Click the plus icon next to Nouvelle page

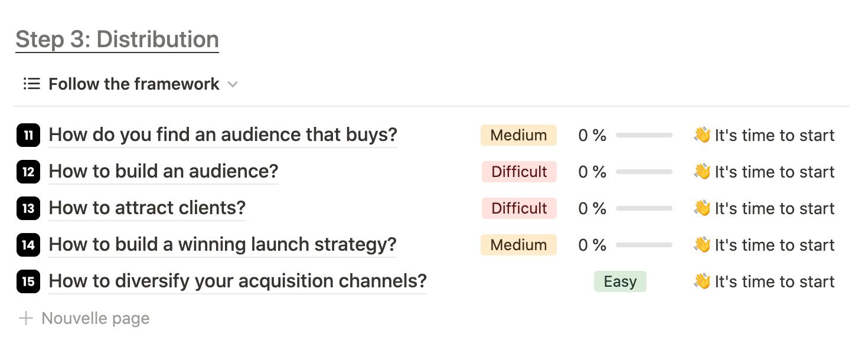click(25, 319)
